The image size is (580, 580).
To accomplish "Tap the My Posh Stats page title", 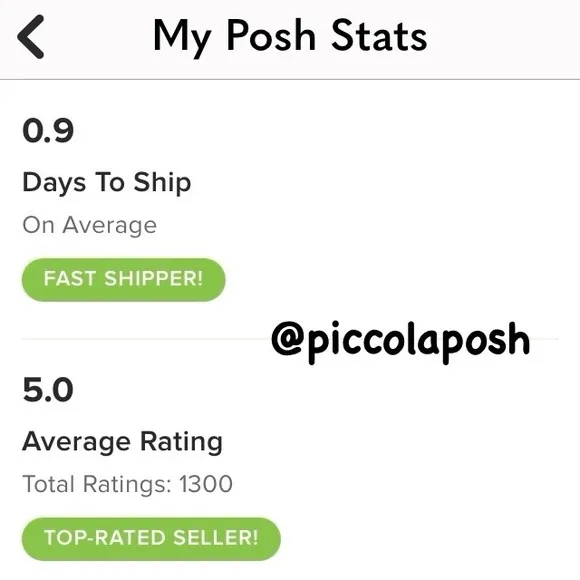I will coord(290,37).
